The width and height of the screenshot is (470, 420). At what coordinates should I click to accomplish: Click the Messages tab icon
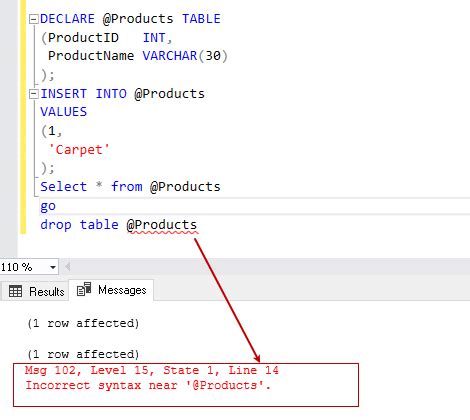[84, 289]
